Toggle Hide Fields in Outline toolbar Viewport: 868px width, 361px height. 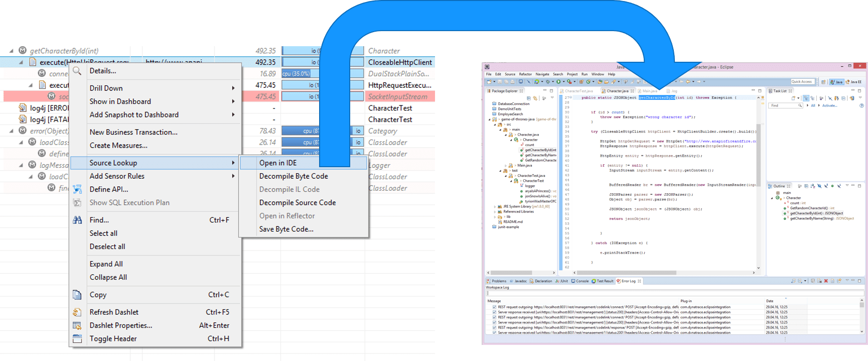click(x=819, y=186)
